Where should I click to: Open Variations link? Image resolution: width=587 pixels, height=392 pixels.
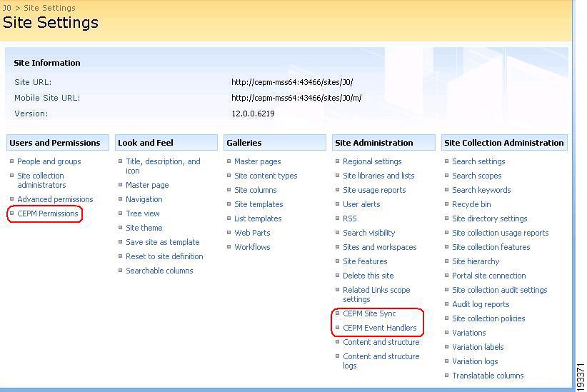click(x=469, y=333)
